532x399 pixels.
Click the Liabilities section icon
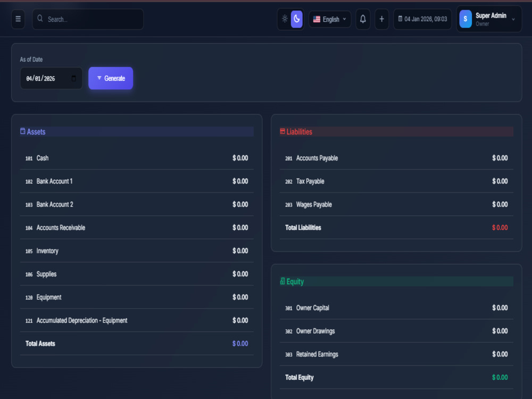click(x=282, y=131)
